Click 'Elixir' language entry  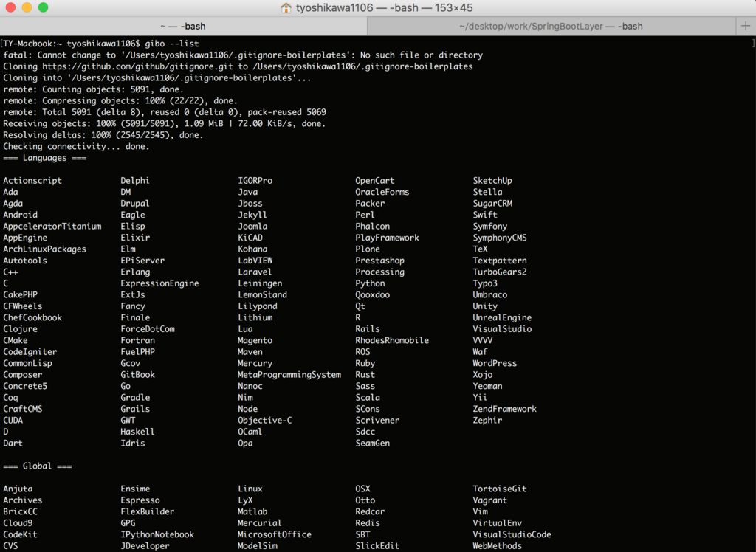[x=135, y=238]
